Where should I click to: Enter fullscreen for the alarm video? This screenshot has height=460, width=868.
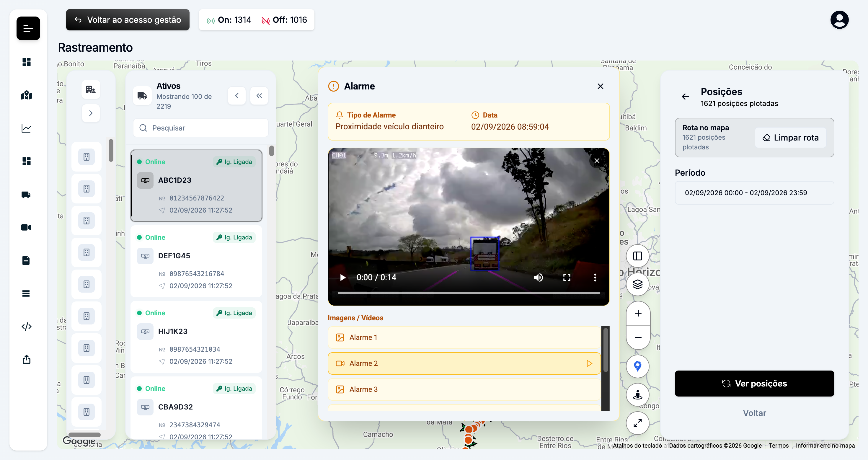point(567,277)
